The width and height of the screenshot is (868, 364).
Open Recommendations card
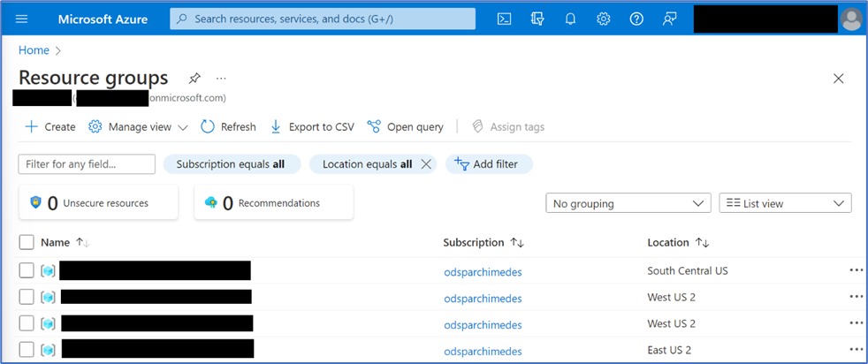coord(273,202)
